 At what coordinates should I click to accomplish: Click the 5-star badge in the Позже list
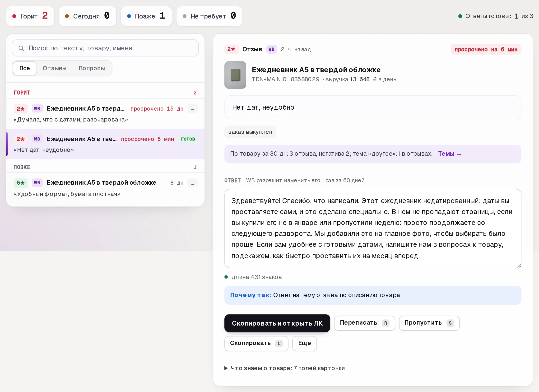[x=21, y=183]
